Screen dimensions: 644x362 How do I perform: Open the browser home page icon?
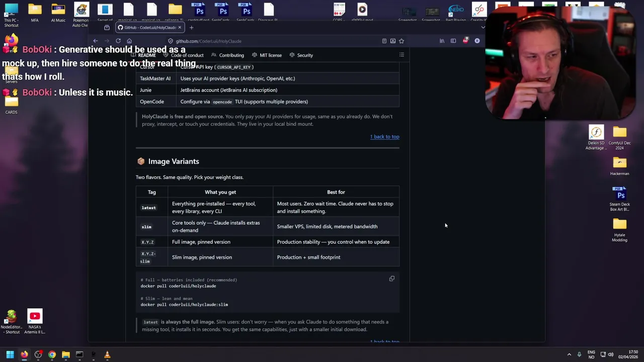pyautogui.click(x=129, y=41)
